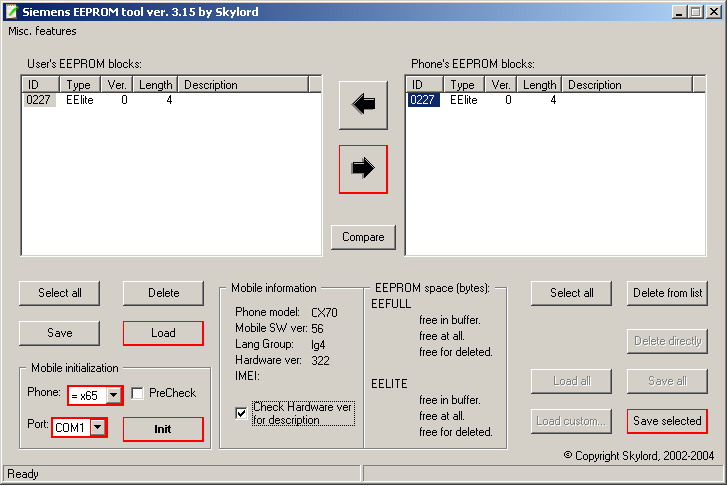Screen dimensions: 728x486
Task: Click the Ready status bar text
Action: (23, 474)
